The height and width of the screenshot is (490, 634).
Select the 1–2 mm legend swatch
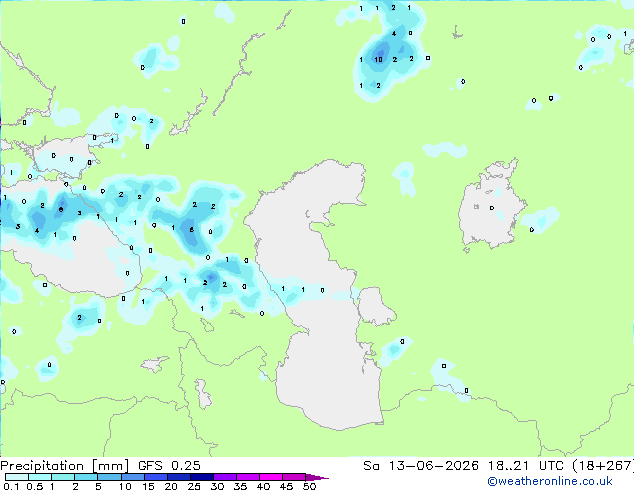[x=63, y=477]
